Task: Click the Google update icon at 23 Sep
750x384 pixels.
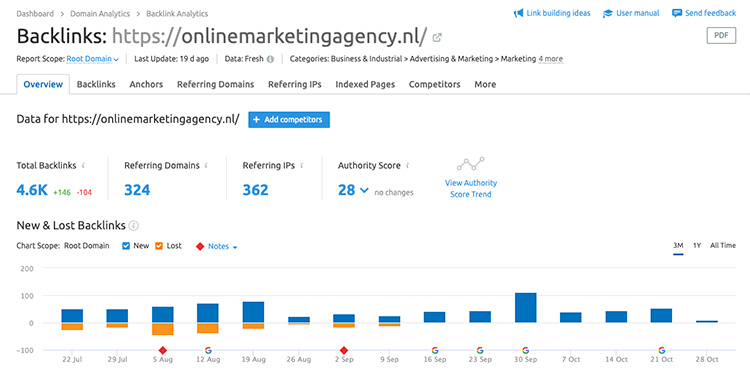Action: pyautogui.click(x=480, y=351)
